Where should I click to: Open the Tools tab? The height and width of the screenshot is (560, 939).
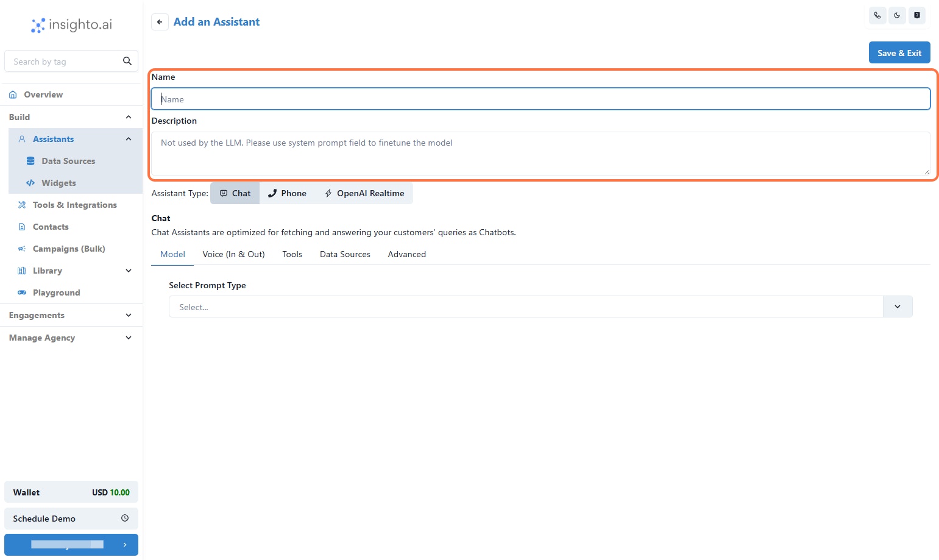tap(292, 254)
